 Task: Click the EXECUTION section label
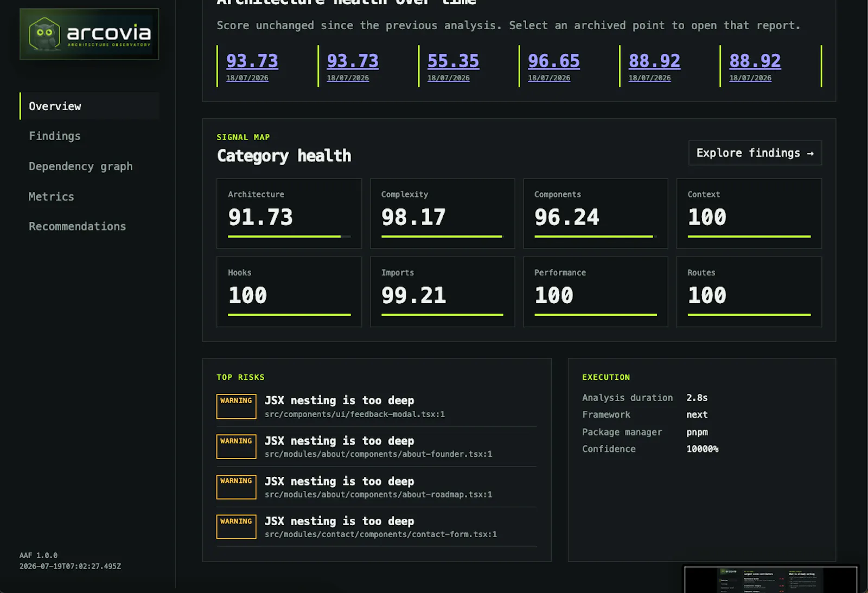(606, 377)
